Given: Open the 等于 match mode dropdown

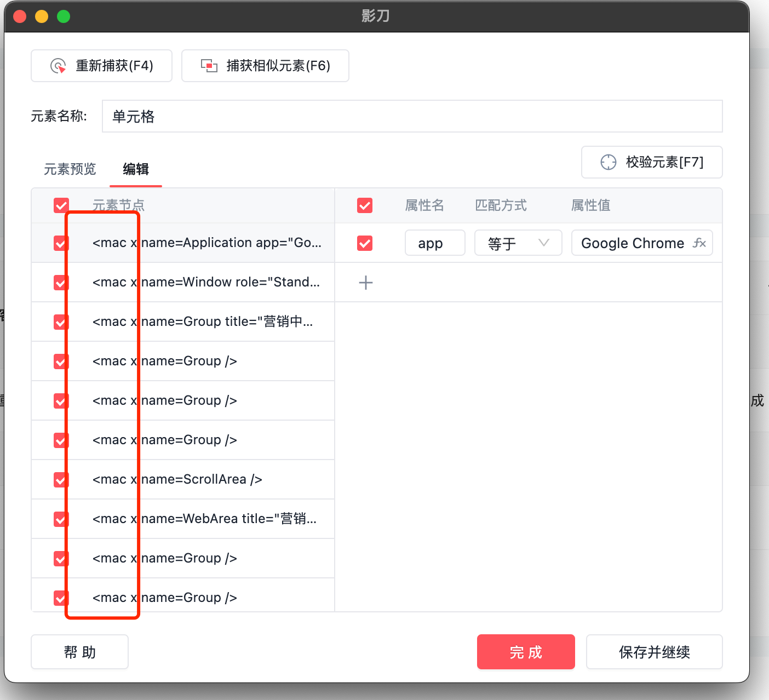Looking at the screenshot, I should [x=518, y=243].
